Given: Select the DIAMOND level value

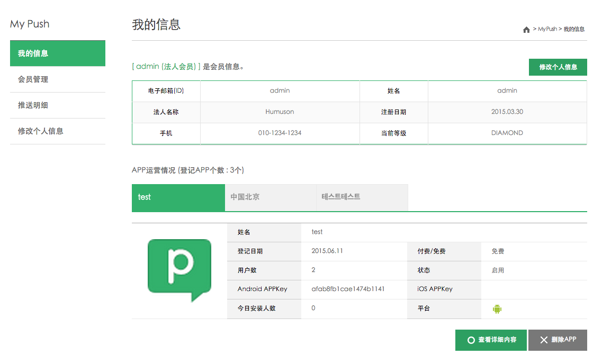Looking at the screenshot, I should coord(507,133).
